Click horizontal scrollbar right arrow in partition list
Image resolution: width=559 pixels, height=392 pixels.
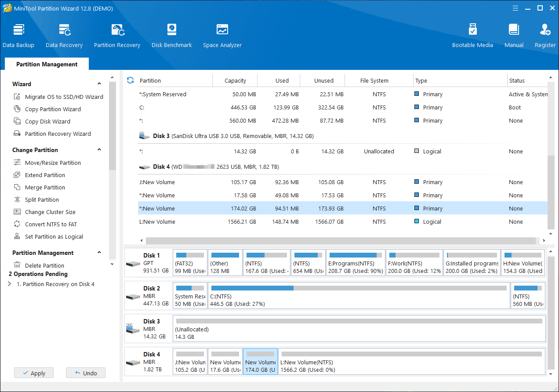[x=544, y=241]
